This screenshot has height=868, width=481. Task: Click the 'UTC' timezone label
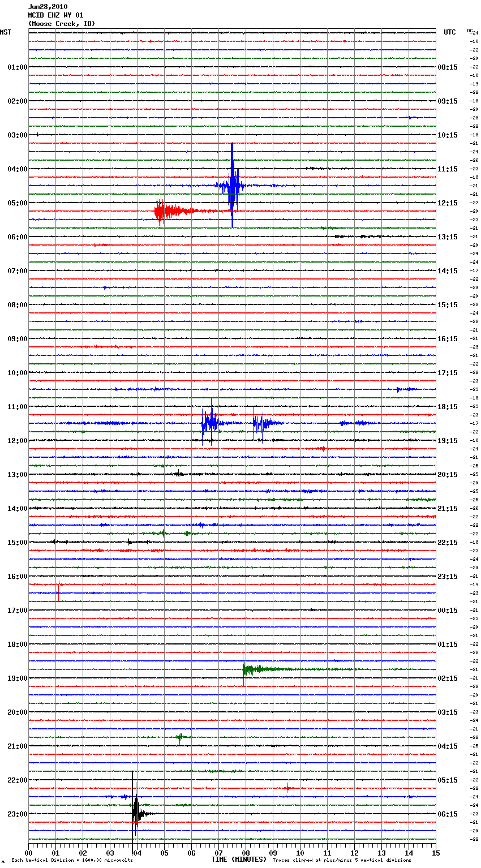coord(449,32)
